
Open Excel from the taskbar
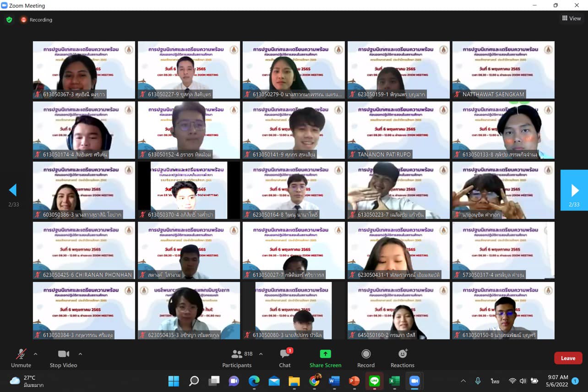pyautogui.click(x=394, y=381)
